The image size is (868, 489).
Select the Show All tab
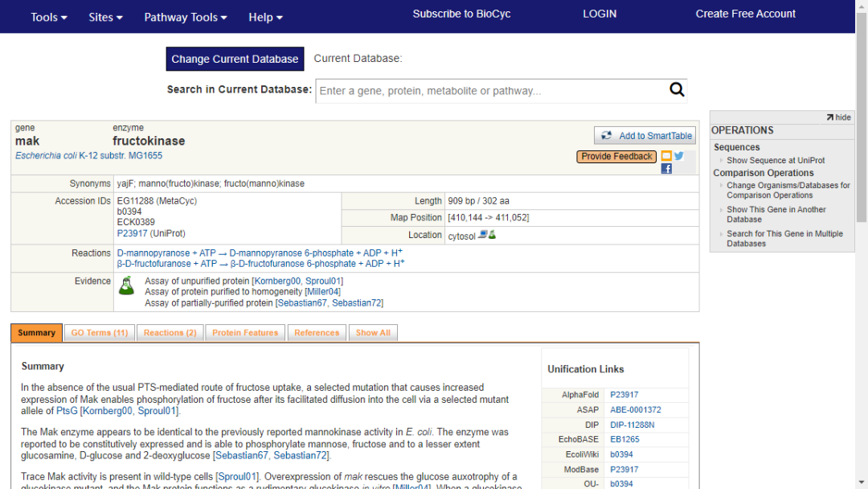click(373, 333)
